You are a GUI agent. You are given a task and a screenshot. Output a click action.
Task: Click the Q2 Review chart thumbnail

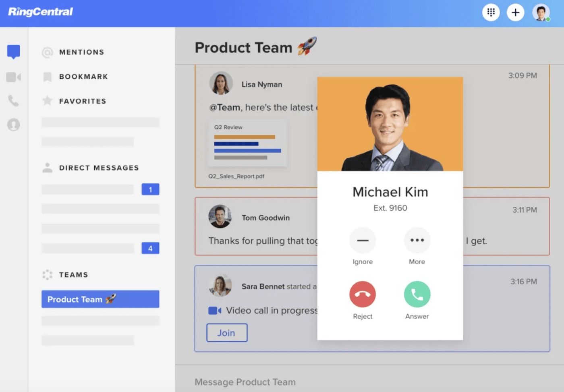[248, 143]
